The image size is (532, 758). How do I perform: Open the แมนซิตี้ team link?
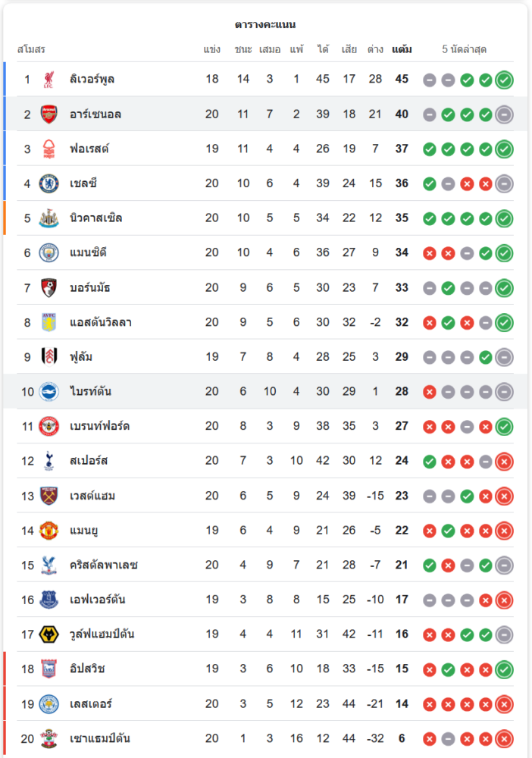[91, 253]
